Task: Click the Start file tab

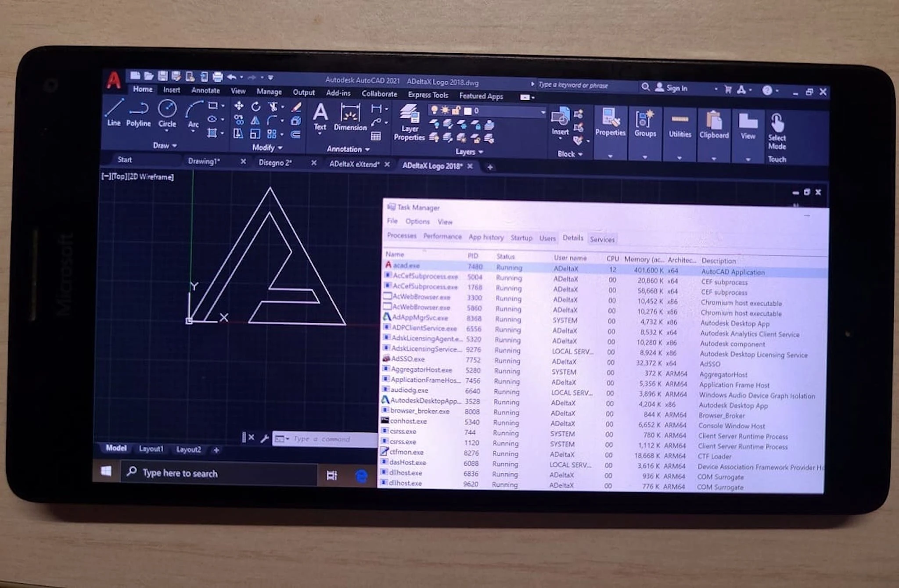Action: pyautogui.click(x=125, y=160)
